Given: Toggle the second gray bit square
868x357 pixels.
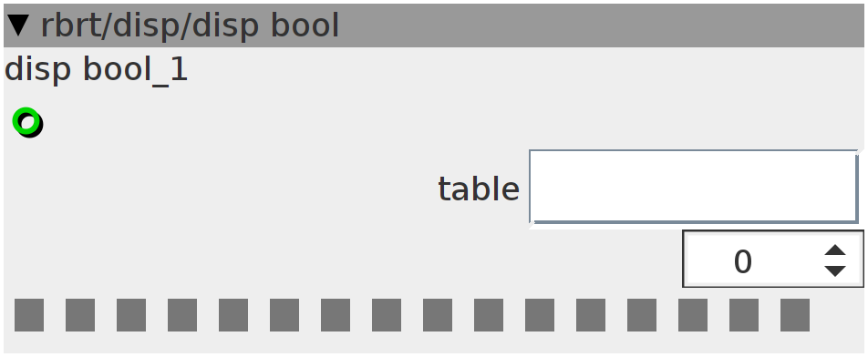Looking at the screenshot, I should coord(80,315).
